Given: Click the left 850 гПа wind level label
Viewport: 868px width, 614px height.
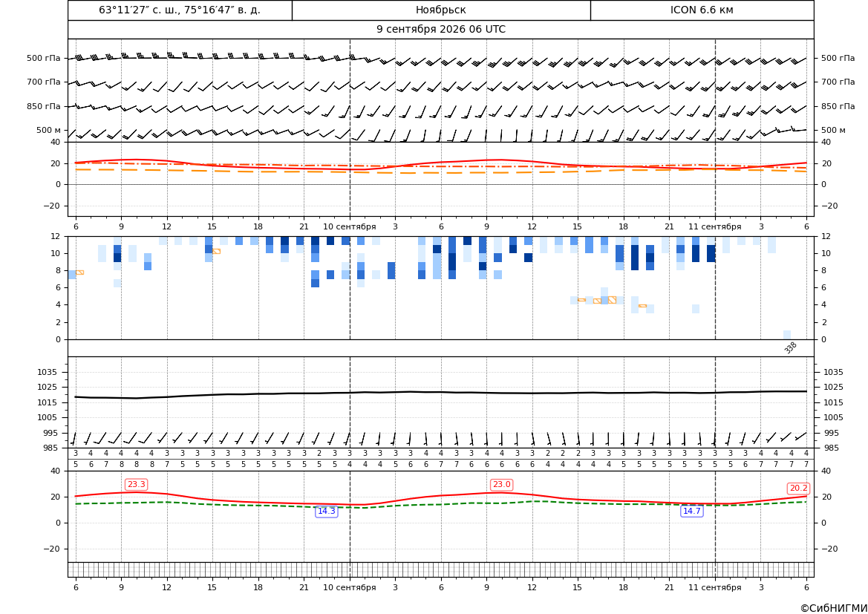Looking at the screenshot, I should click(x=44, y=106).
